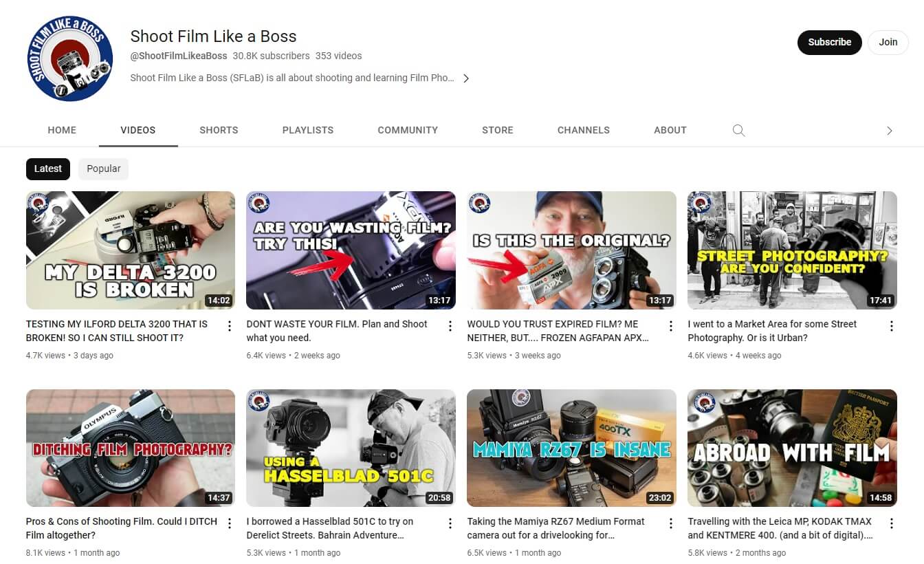Screen dimensions: 924x564
Task: Open the CHANNELS tab
Action: (x=584, y=130)
